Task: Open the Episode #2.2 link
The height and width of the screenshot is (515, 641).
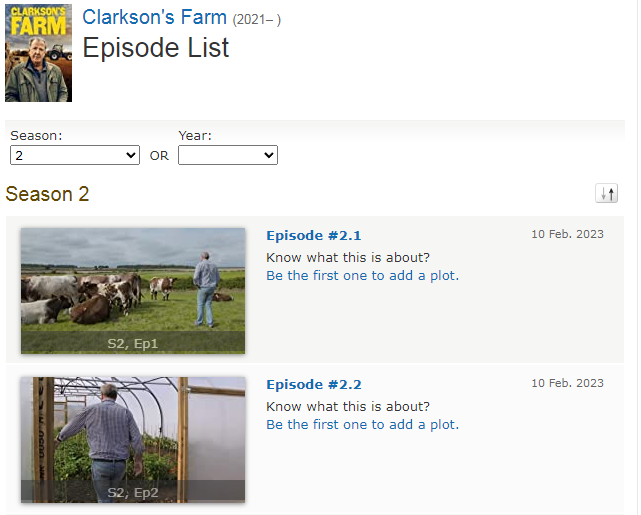Action: pyautogui.click(x=314, y=385)
